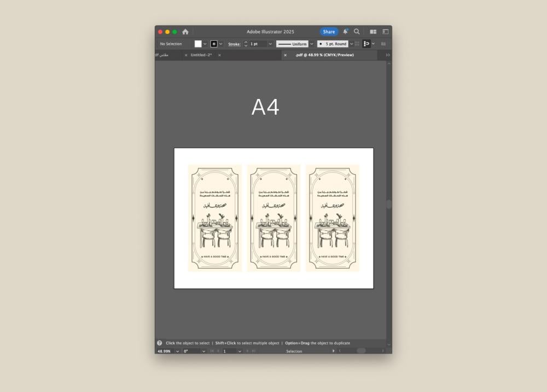Screen dimensions: 547x392
Task: Expand the Uniform width profile dropdown
Action: coord(312,44)
